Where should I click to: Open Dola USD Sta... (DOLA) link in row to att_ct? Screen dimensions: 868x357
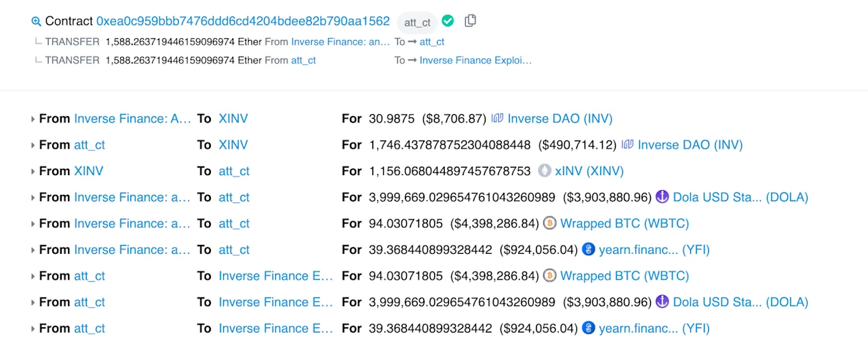741,197
